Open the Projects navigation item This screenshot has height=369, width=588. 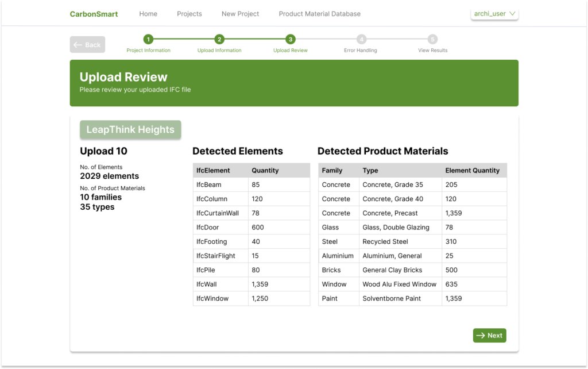click(x=189, y=13)
